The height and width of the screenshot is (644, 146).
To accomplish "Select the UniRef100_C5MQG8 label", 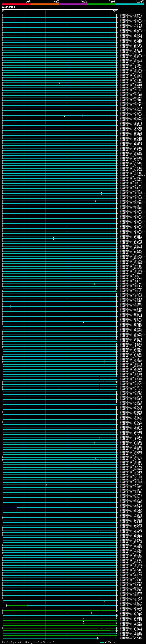I will 131,72.
